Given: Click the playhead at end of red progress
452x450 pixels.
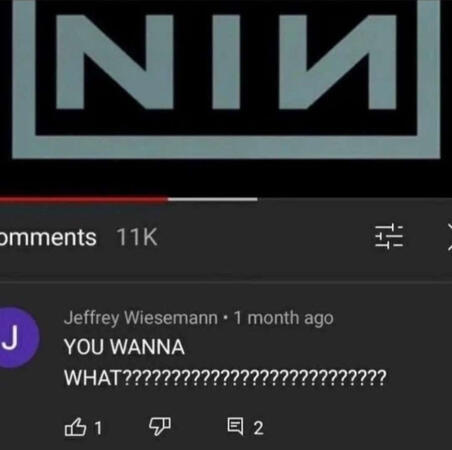Looking at the screenshot, I should pos(168,200).
